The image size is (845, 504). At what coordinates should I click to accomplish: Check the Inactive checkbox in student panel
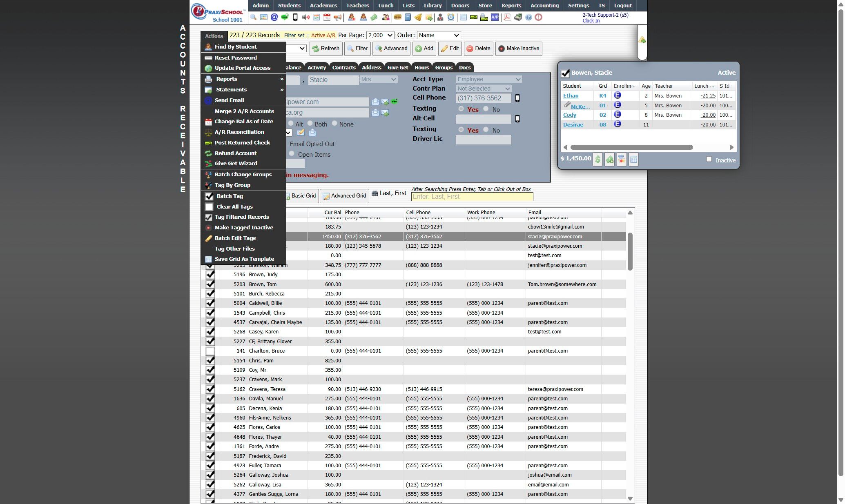point(709,159)
